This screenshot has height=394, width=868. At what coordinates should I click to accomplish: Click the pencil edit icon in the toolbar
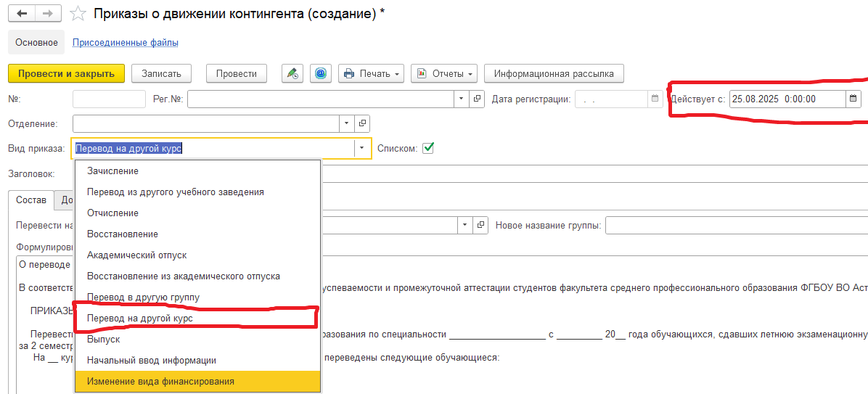[292, 73]
